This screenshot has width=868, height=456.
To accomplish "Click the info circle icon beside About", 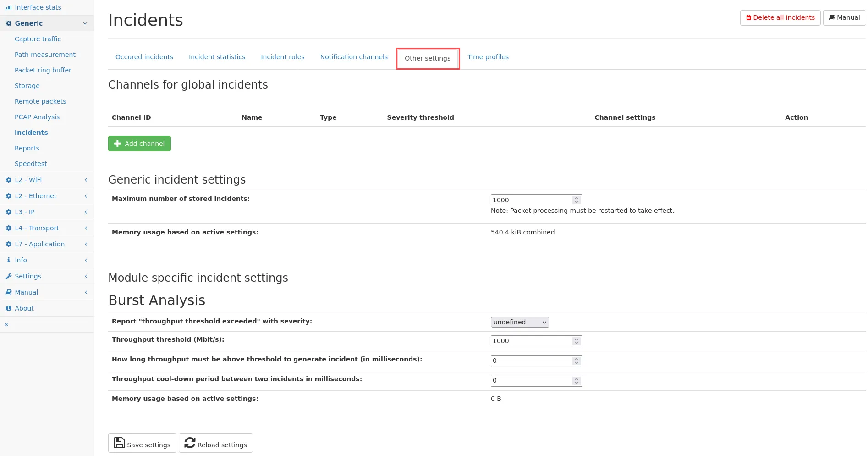I will coord(8,308).
